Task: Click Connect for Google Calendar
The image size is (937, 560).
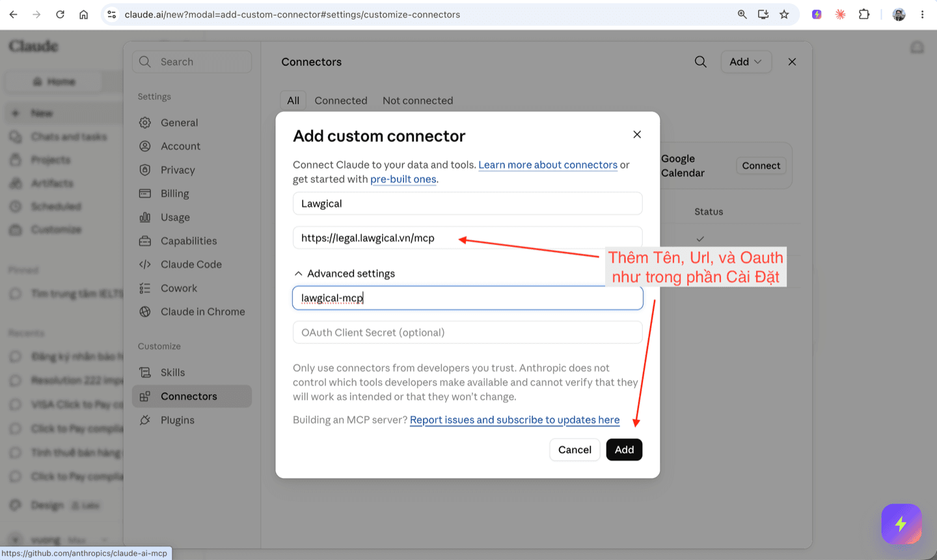Action: click(x=761, y=166)
